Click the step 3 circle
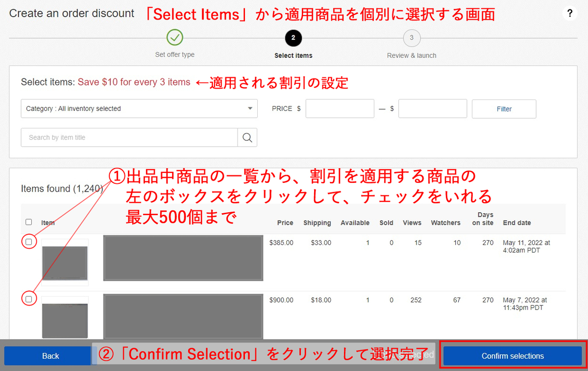Viewport: 588px width, 371px height. point(412,37)
